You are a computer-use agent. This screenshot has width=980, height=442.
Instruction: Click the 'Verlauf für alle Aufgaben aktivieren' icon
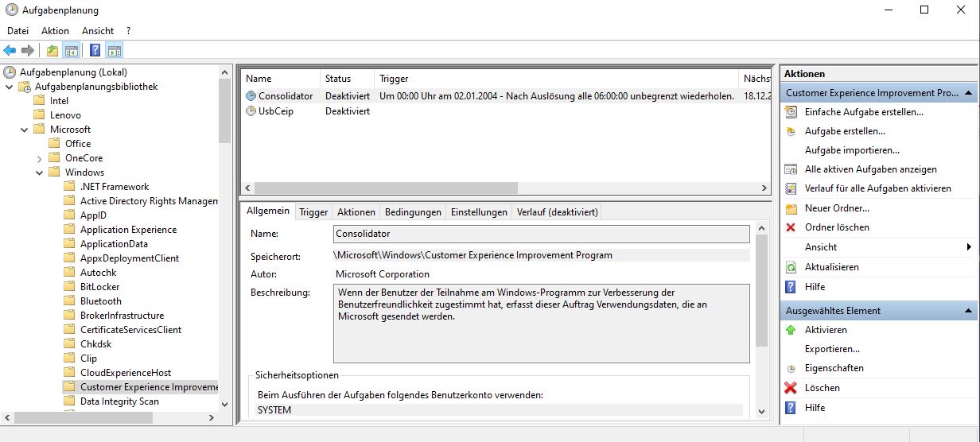[x=791, y=188]
